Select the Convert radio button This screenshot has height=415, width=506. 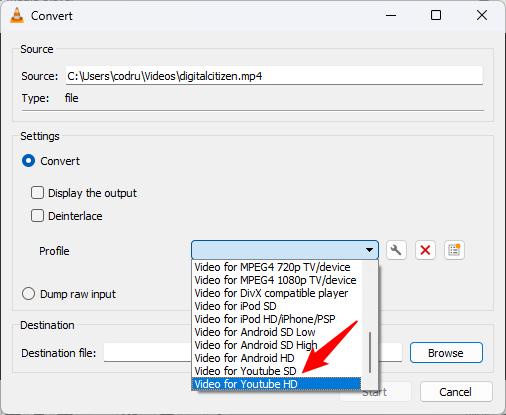coord(28,161)
